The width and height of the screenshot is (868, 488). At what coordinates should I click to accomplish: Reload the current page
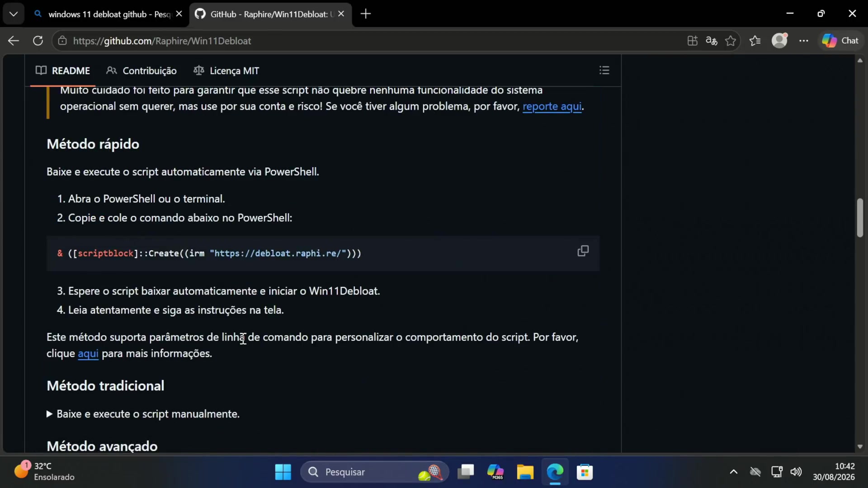(x=38, y=41)
